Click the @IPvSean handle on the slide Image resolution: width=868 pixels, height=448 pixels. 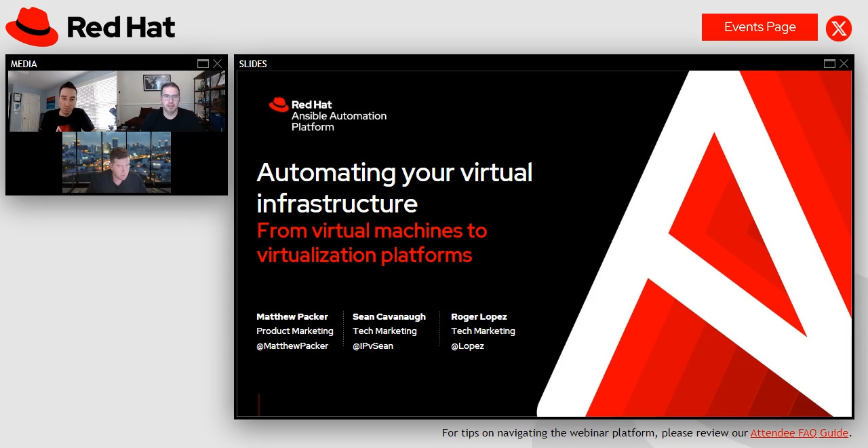coord(373,346)
